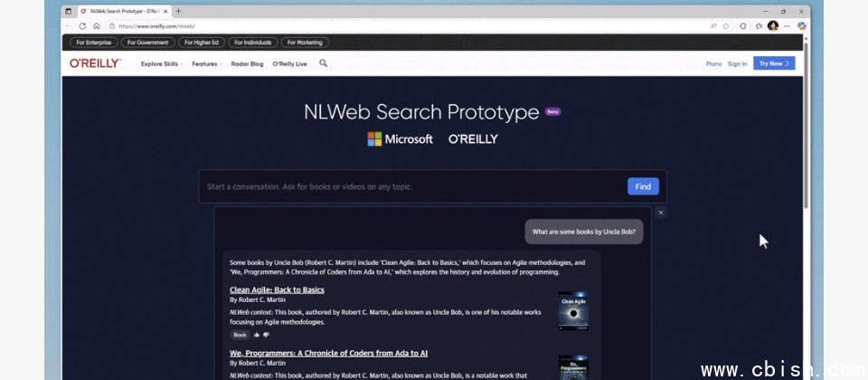This screenshot has width=868, height=380.
Task: Select the For Enterprise pill
Action: 94,43
